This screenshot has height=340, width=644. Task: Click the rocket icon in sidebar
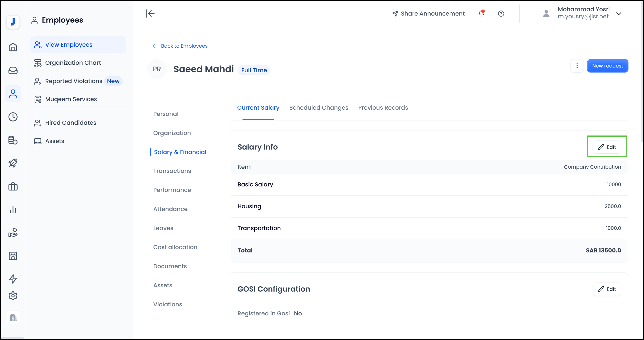pos(13,163)
